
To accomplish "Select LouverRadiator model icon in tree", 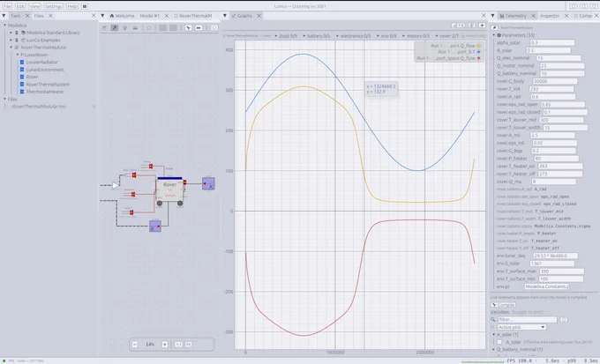I will point(22,62).
